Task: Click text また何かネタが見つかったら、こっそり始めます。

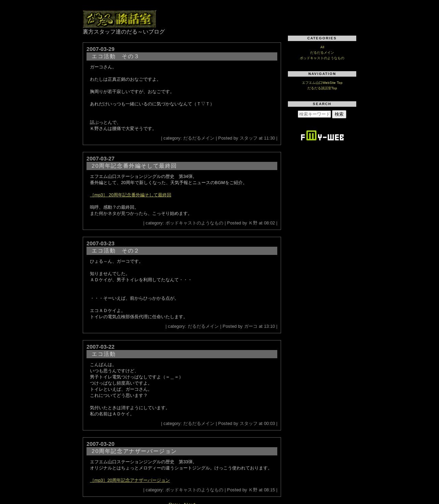Action: pos(141,214)
